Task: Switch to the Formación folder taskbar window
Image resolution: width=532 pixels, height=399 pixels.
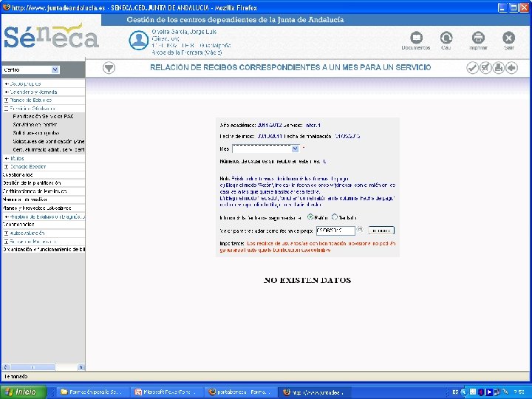Action: (x=94, y=392)
